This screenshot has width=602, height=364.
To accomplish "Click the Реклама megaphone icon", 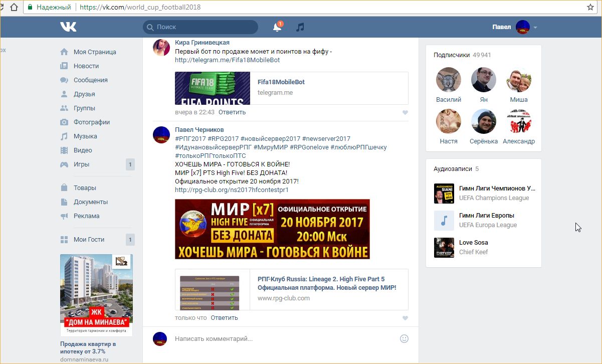I will [x=64, y=216].
